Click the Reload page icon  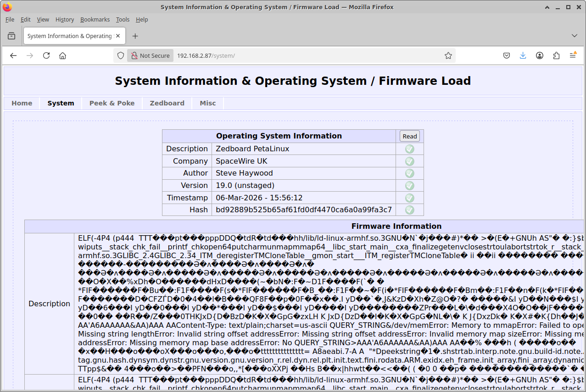46,55
